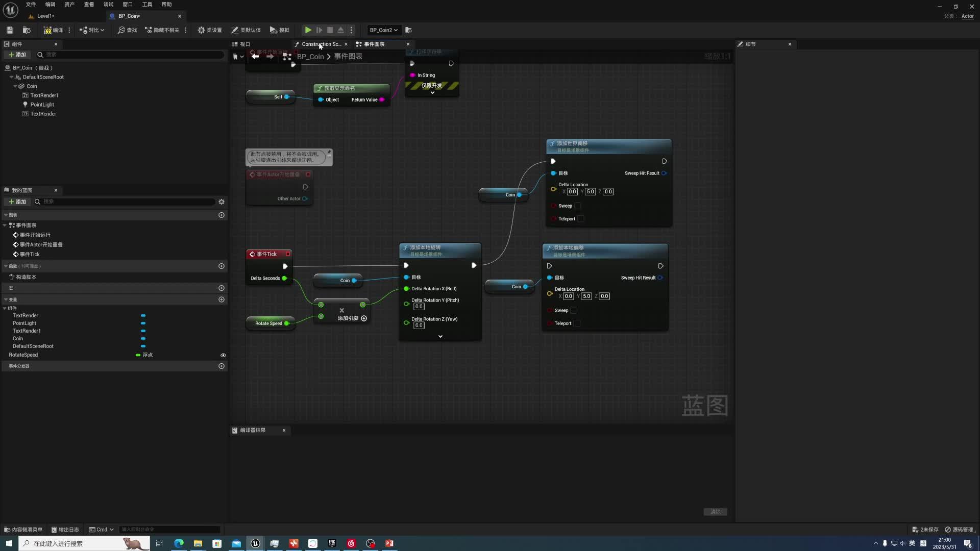The width and height of the screenshot is (980, 551).
Task: Open the graph bookmarks dropdown
Action: pos(238,57)
